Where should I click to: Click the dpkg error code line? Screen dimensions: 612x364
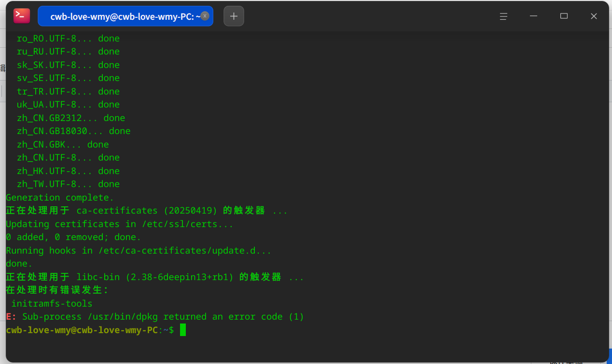(155, 317)
